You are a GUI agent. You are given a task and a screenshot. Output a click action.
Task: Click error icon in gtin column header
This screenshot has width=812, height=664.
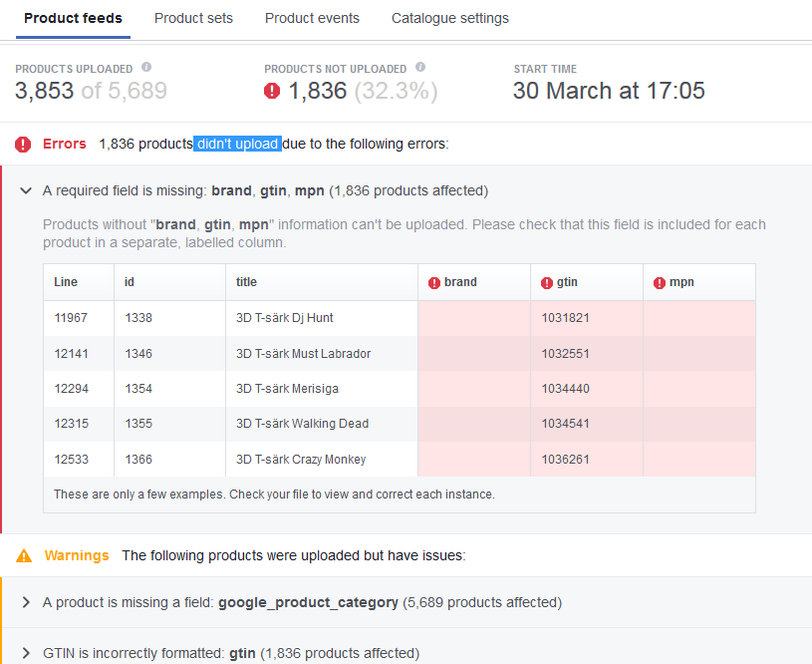tap(547, 283)
